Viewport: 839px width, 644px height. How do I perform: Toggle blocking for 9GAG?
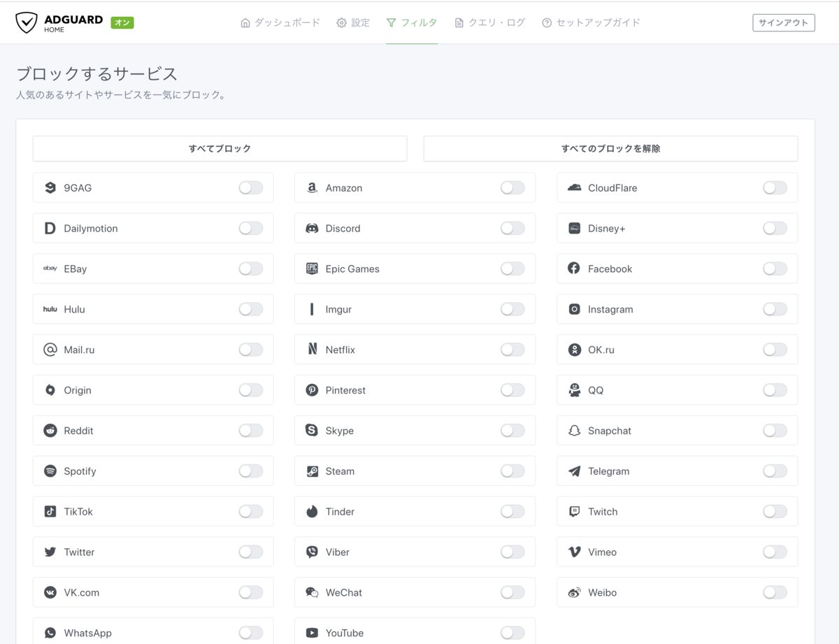point(250,187)
